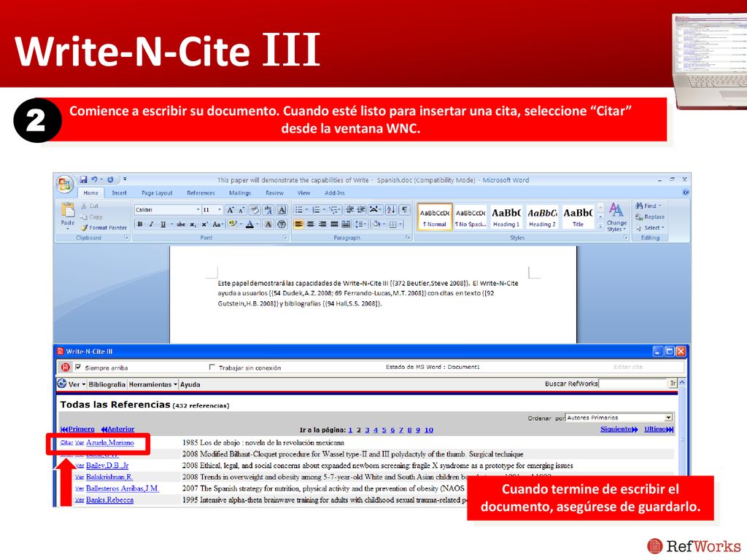Click the Paste clipboard icon
This screenshot has height=560, width=747.
click(68, 210)
